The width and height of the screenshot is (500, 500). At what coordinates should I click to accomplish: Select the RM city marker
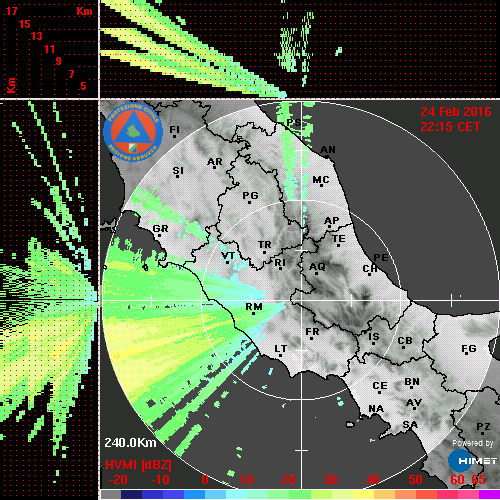253,313
